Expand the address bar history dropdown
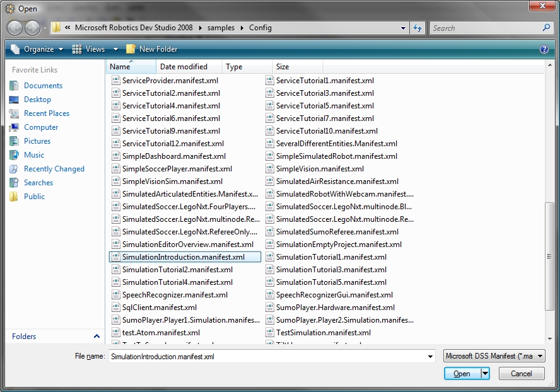The image size is (560, 392). (x=403, y=28)
